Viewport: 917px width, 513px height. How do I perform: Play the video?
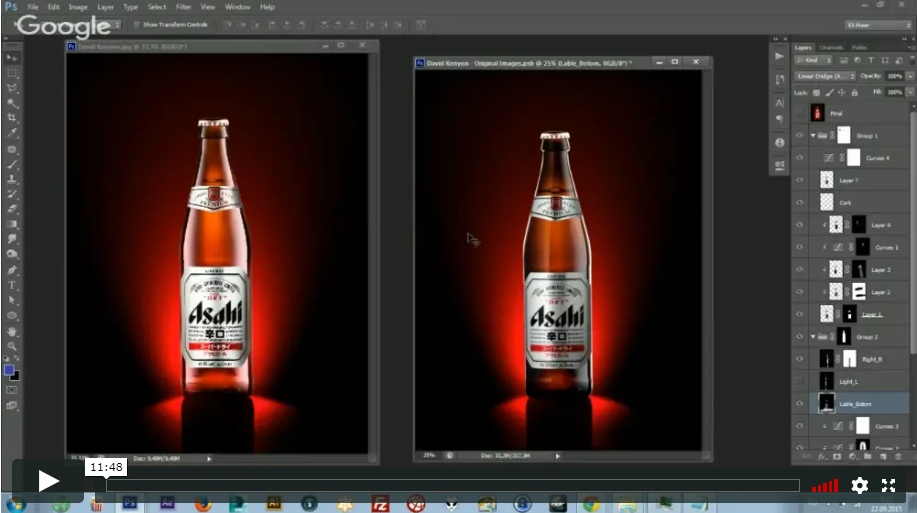pos(48,481)
